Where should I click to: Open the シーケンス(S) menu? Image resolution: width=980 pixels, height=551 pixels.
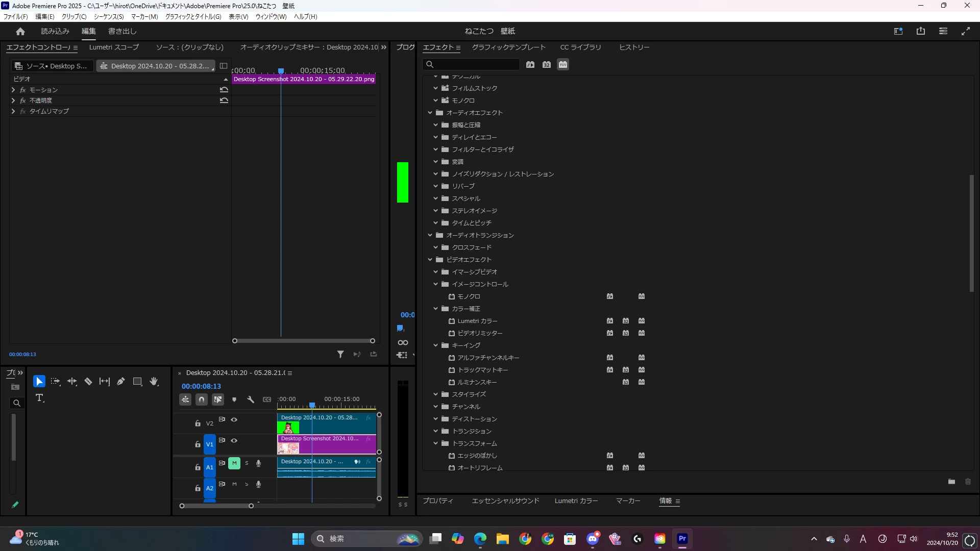[109, 17]
